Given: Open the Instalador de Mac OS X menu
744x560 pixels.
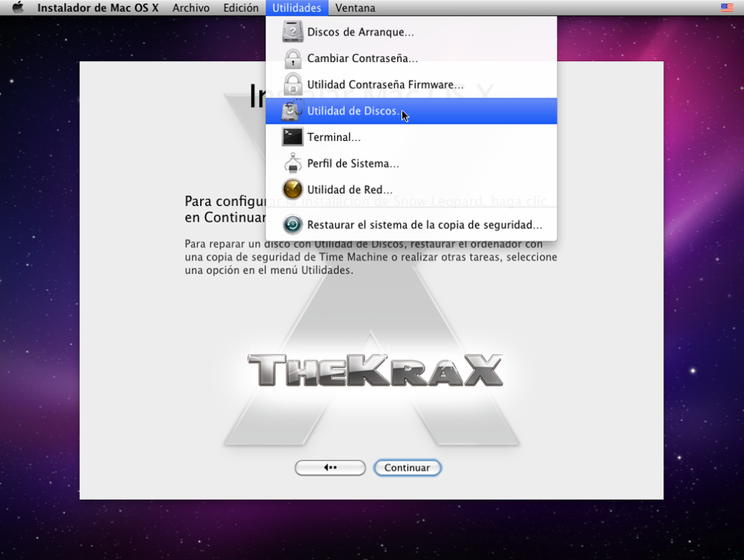Looking at the screenshot, I should pyautogui.click(x=97, y=7).
